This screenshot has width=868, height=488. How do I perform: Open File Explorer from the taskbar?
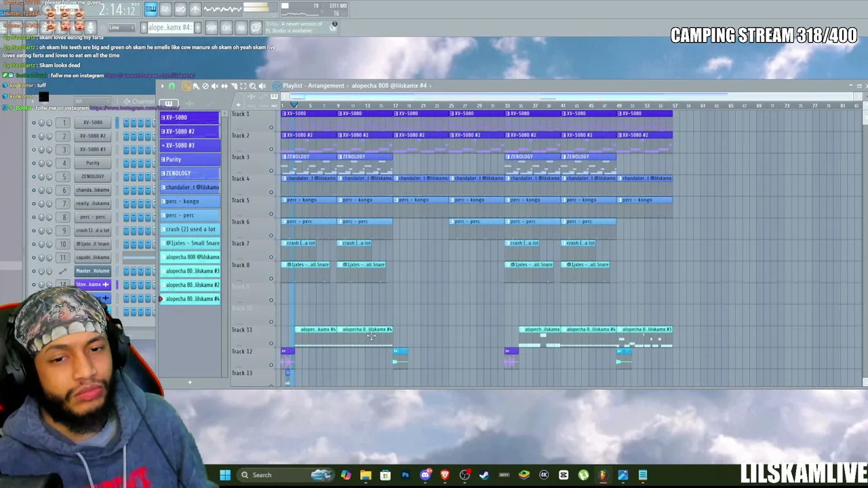(366, 475)
